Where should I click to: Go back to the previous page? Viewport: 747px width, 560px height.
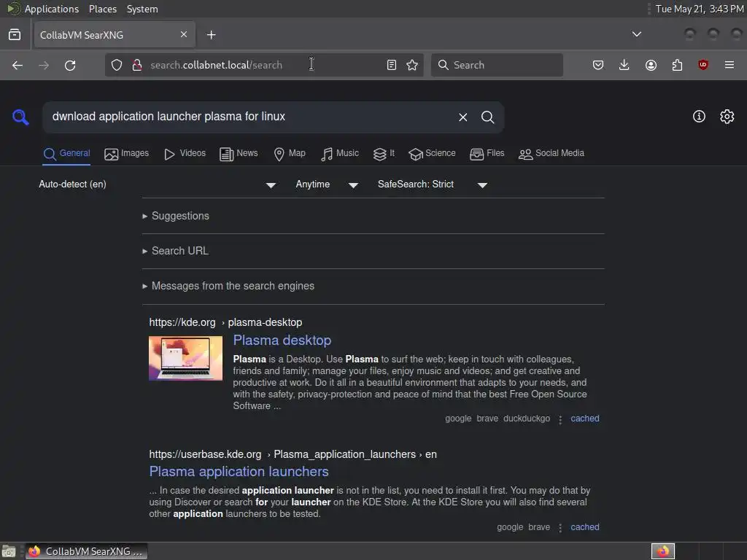(x=18, y=65)
